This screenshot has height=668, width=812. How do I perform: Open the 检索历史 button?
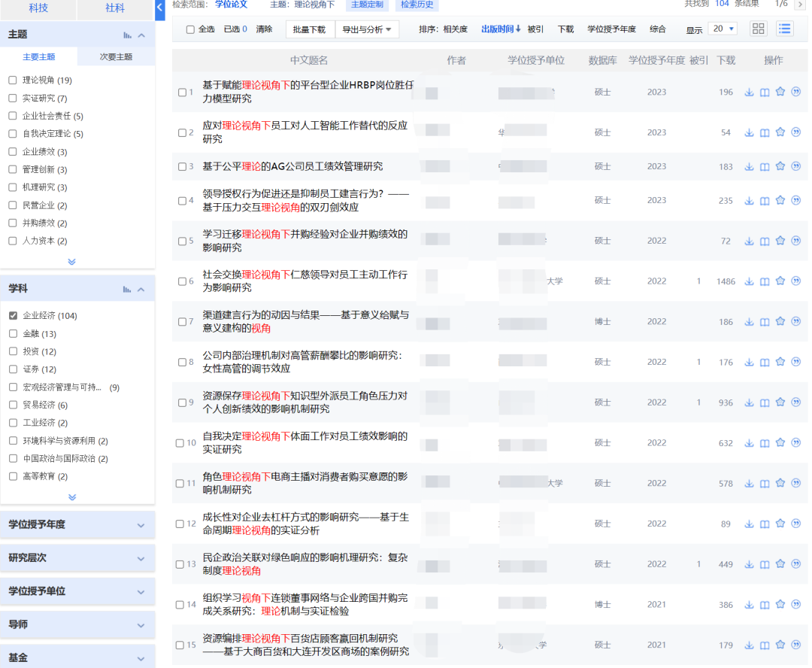[417, 5]
